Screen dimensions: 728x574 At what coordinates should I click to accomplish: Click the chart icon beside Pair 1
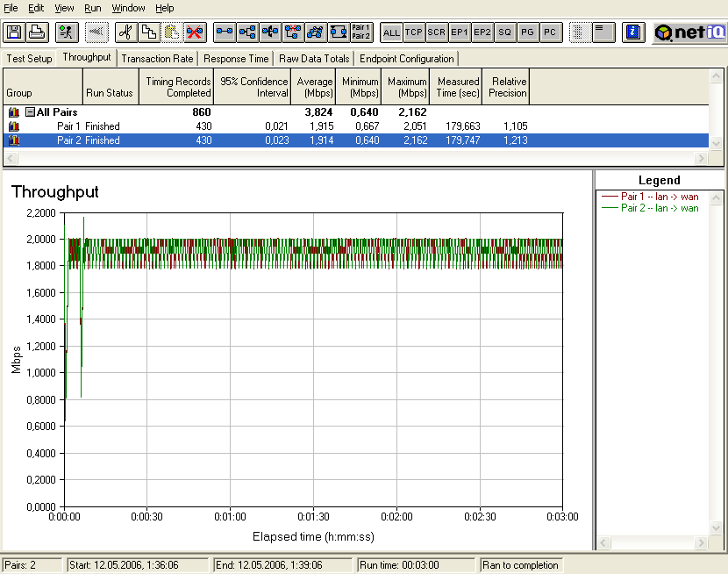click(x=14, y=126)
